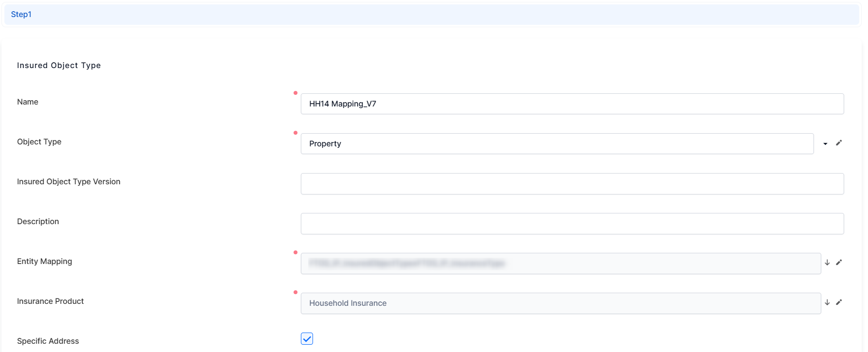
Task: Expand the Object Type dropdown caret
Action: (825, 144)
